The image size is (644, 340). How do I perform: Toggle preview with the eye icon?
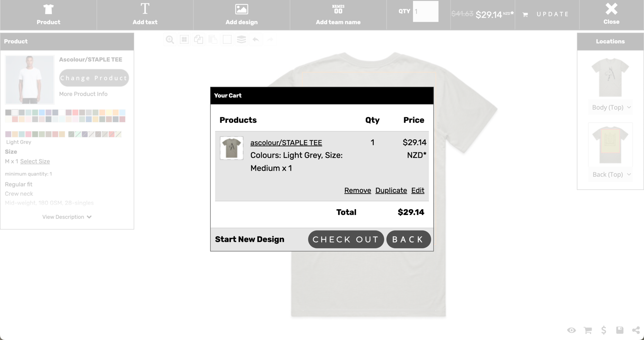click(571, 330)
